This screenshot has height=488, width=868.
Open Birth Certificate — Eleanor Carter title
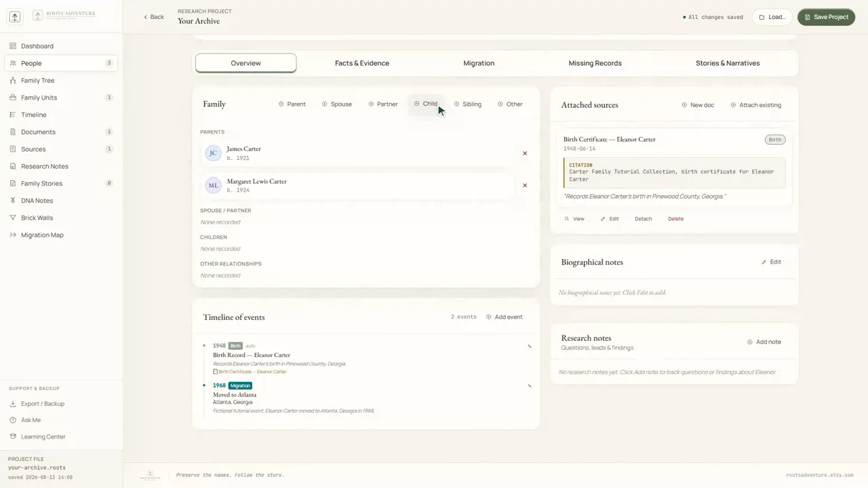pos(610,140)
